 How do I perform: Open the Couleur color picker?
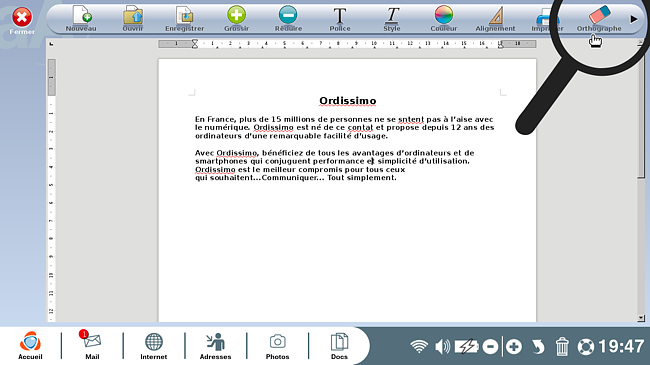click(x=444, y=19)
